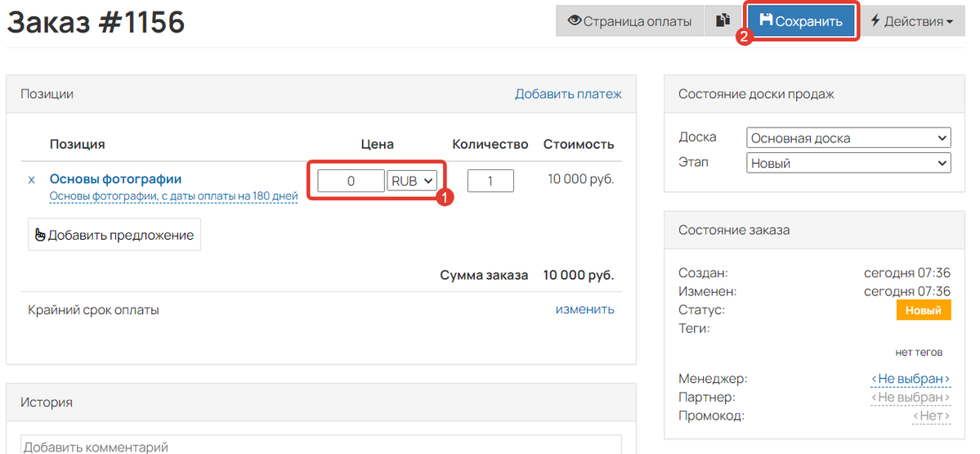Focus the quantity field showing 1

pyautogui.click(x=490, y=181)
